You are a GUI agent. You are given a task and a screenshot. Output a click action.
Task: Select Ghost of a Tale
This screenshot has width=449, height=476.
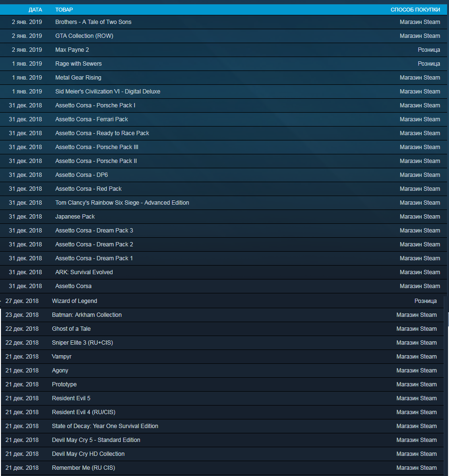[71, 329]
